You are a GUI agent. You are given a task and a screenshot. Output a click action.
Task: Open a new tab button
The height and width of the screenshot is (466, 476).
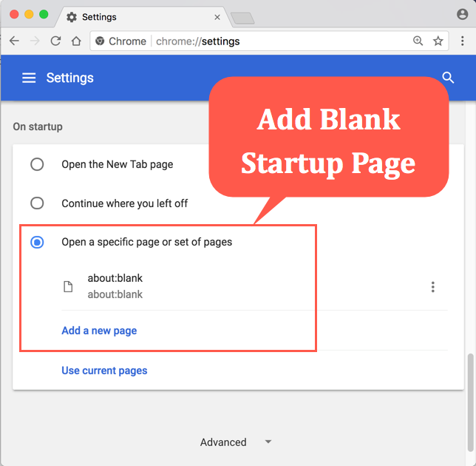[x=242, y=18]
